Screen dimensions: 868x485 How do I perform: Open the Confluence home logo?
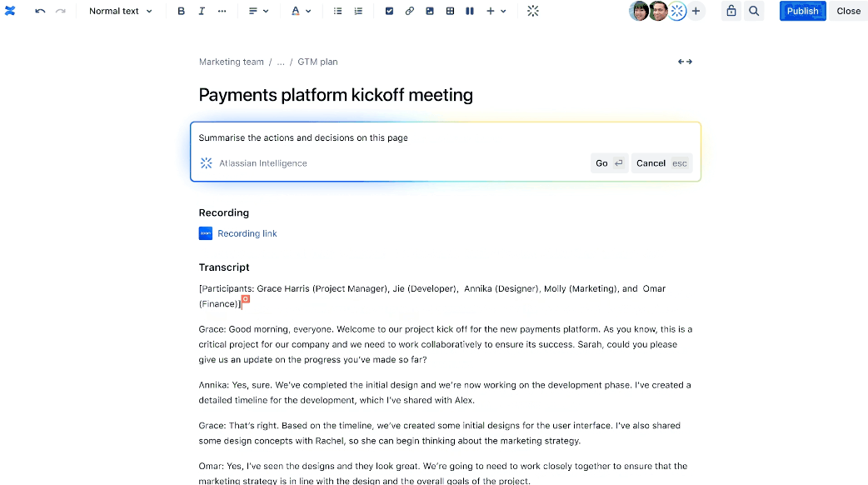pyautogui.click(x=10, y=11)
